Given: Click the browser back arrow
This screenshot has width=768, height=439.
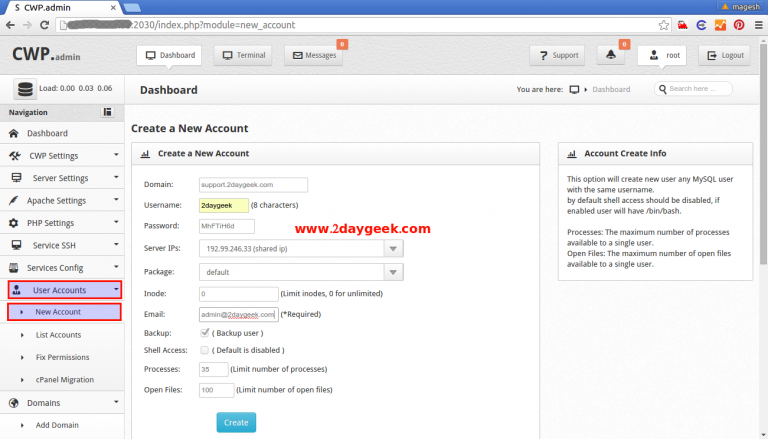Looking at the screenshot, I should [12, 24].
